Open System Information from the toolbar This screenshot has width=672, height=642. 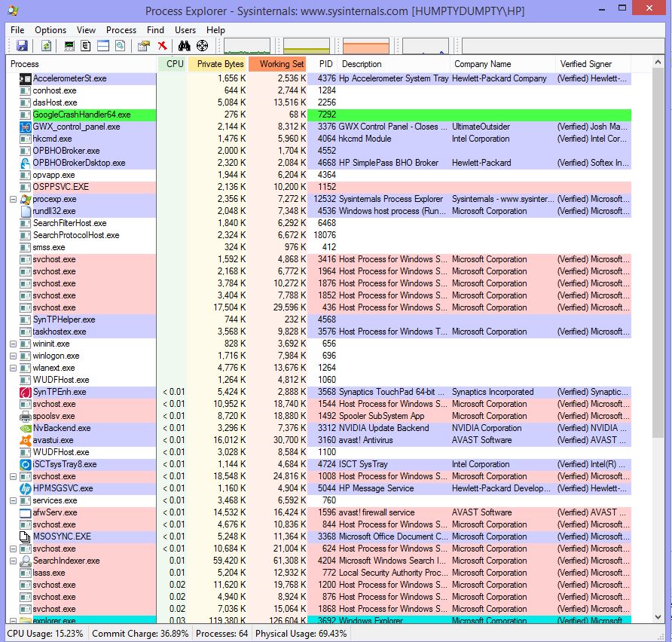69,45
